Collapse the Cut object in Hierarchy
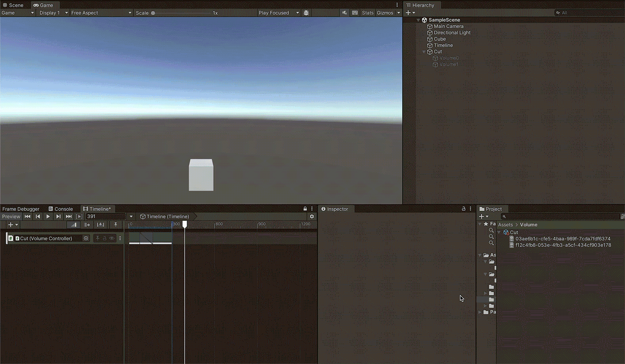The height and width of the screenshot is (364, 625). tap(424, 51)
